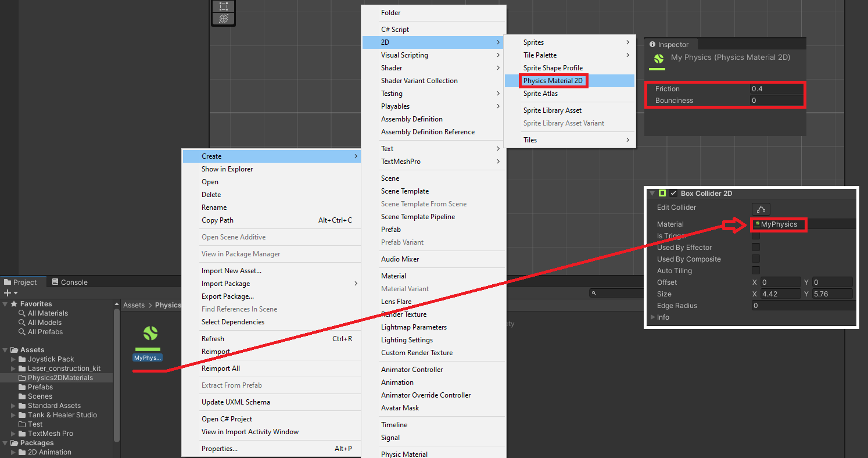Open Properties... from context menu
Screen dimensions: 868x458
pyautogui.click(x=271, y=449)
